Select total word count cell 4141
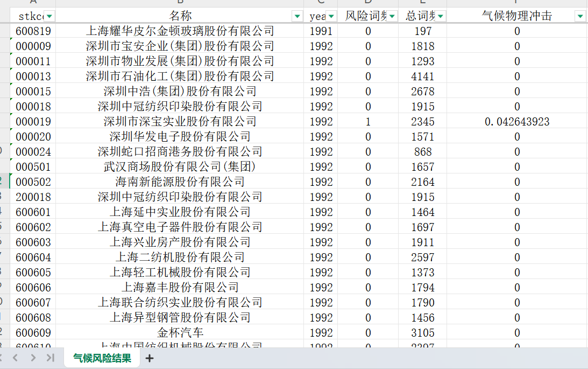The image size is (588, 369). 423,76
